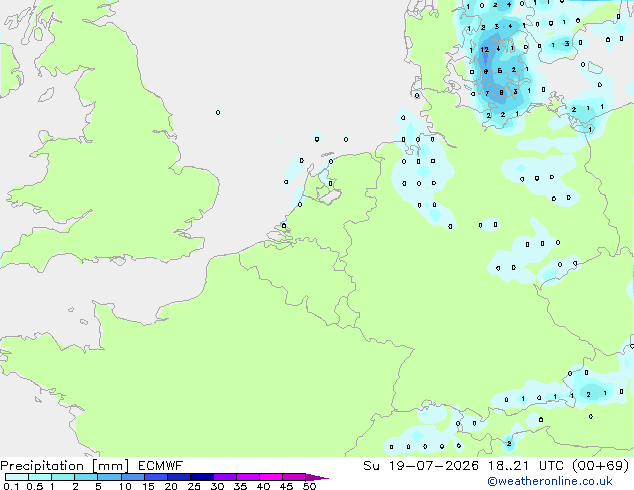The width and height of the screenshot is (634, 490).
Task: Click the 1–2 mm legend color swatch
Action: click(x=63, y=477)
